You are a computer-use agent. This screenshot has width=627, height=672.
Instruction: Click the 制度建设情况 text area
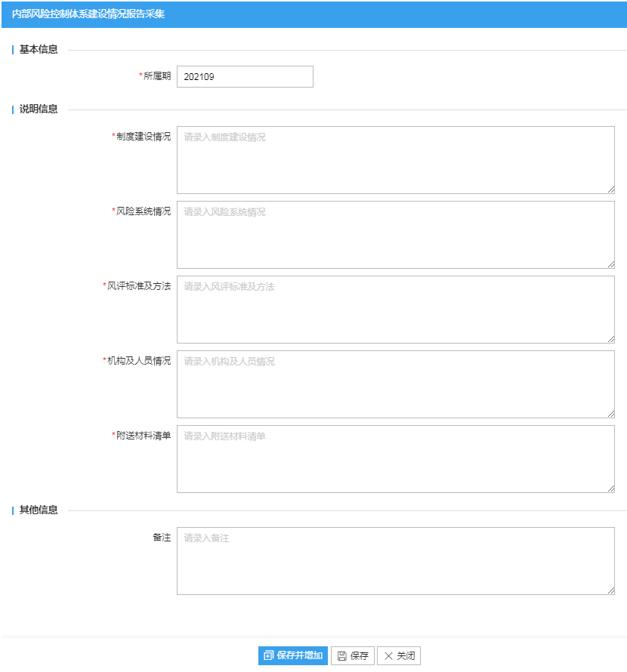click(395, 160)
